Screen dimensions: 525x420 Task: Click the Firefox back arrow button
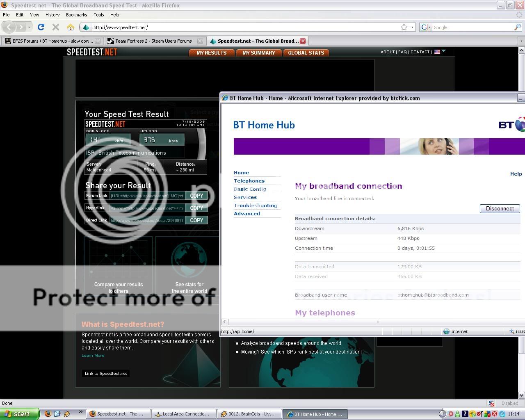point(9,27)
